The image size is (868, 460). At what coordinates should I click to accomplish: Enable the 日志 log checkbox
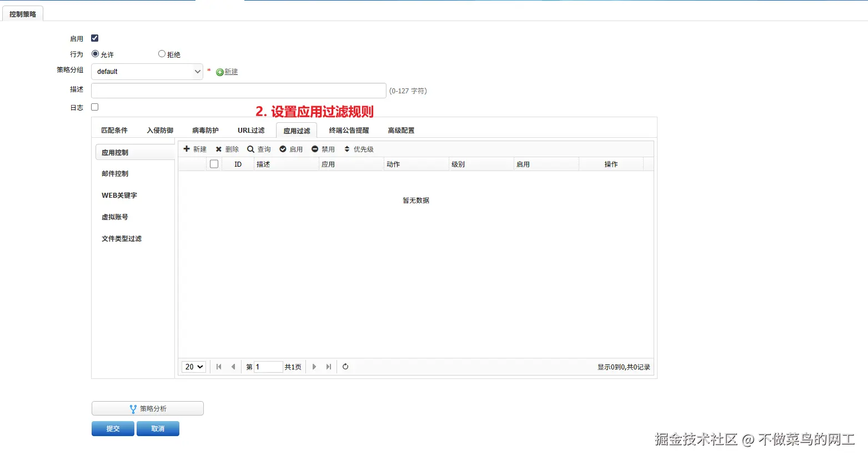[x=95, y=107]
